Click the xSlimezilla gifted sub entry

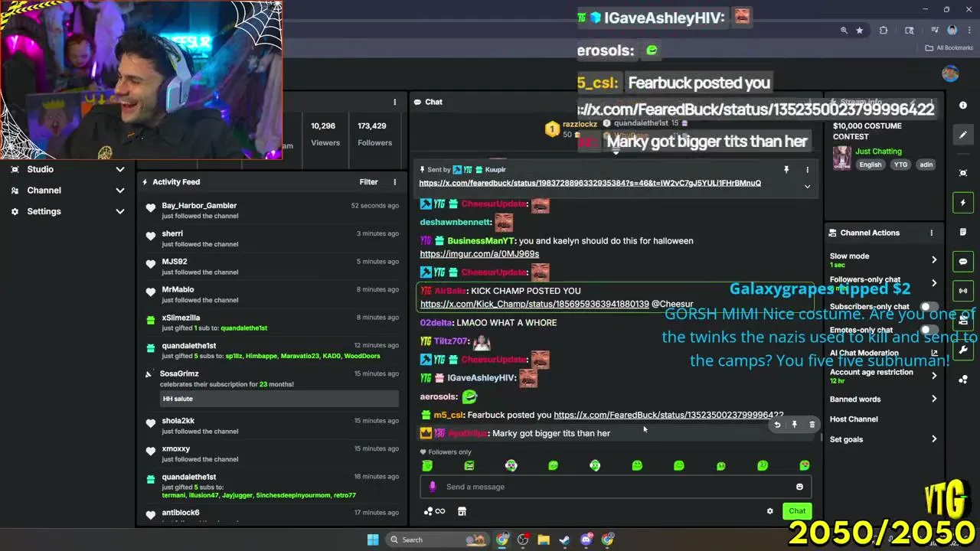(271, 322)
